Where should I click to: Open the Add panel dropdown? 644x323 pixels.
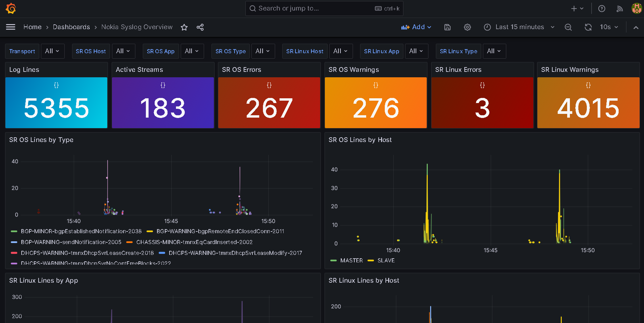coord(416,27)
